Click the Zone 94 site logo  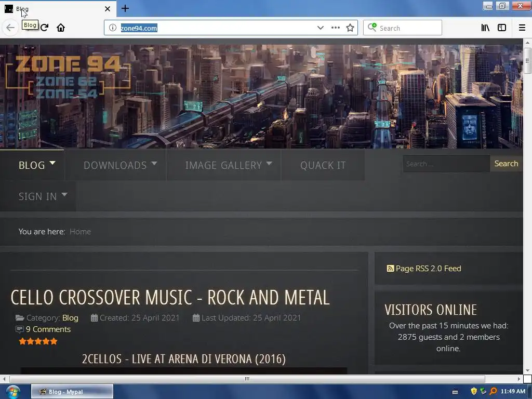[68, 77]
